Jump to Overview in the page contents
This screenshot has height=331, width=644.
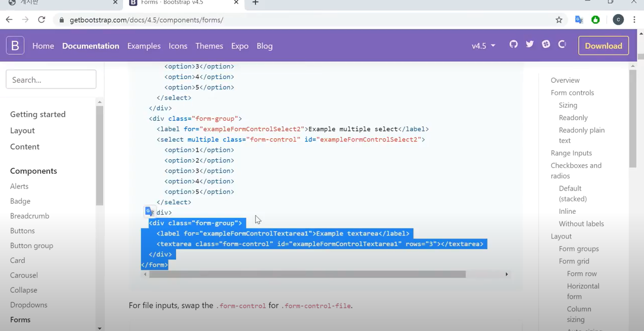[x=565, y=80]
